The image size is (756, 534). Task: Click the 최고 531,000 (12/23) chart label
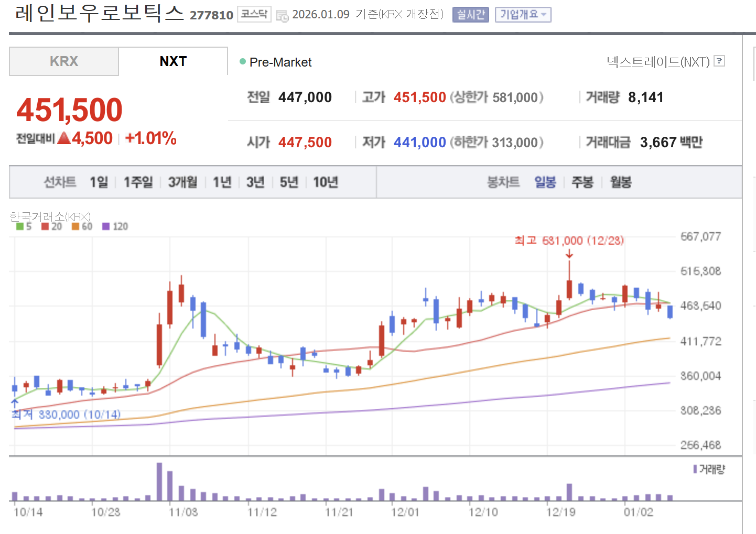click(x=569, y=241)
